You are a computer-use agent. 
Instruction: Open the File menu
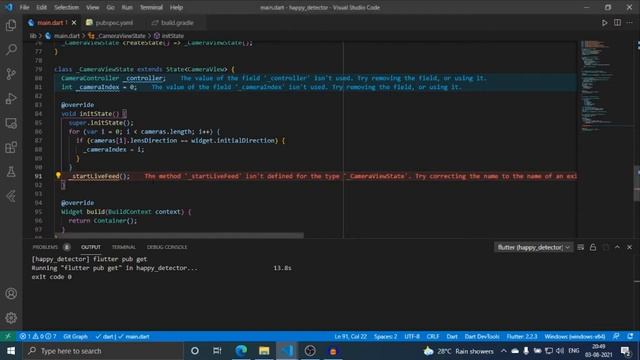click(24, 7)
